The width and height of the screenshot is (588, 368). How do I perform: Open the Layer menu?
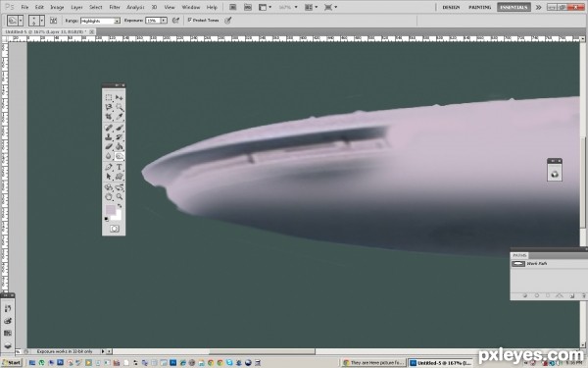(76, 7)
